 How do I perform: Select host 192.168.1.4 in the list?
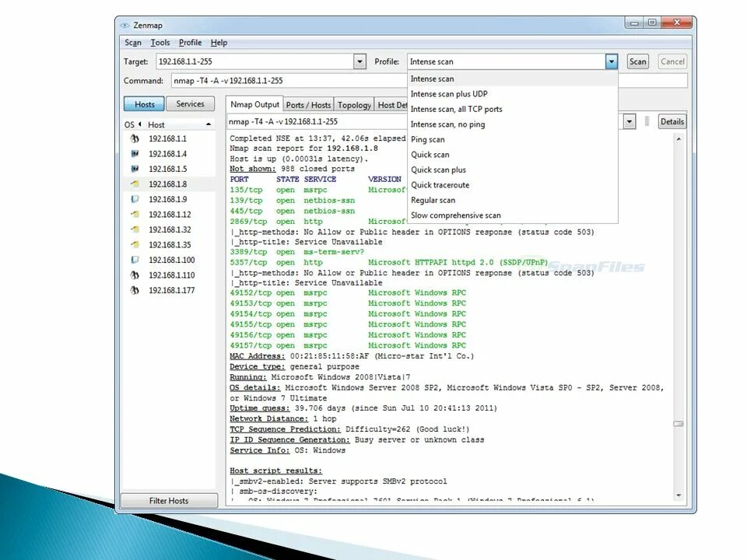[x=168, y=154]
